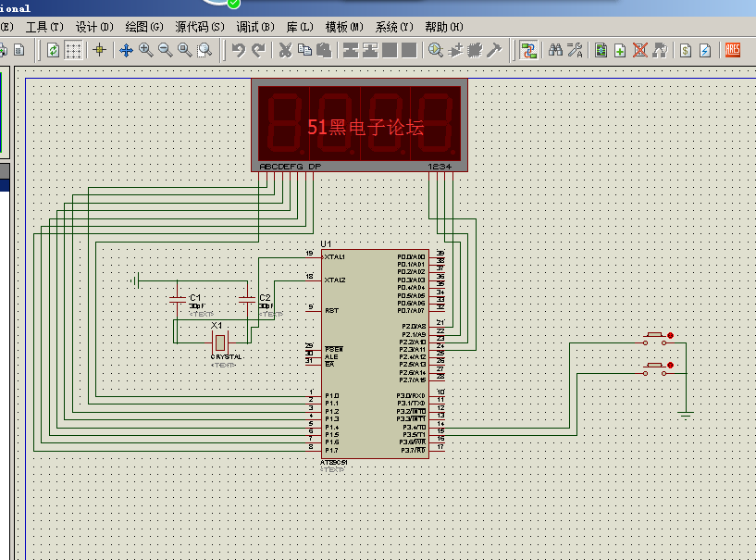This screenshot has height=560, width=756.
Task: Select the AT89C51 chip body U1
Action: [x=375, y=354]
